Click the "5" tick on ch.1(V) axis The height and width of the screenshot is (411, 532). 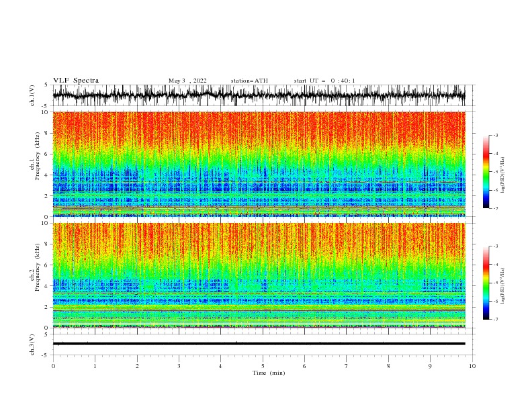pyautogui.click(x=46, y=85)
